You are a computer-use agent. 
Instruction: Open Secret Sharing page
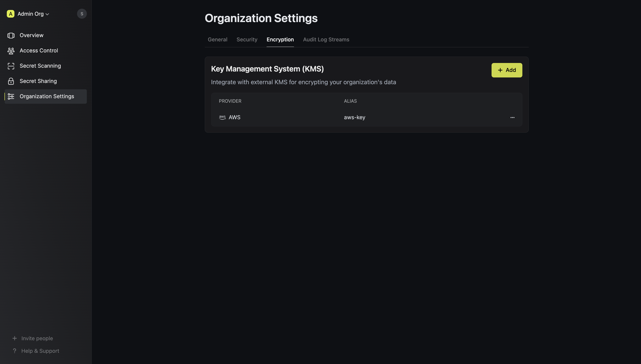(45, 81)
